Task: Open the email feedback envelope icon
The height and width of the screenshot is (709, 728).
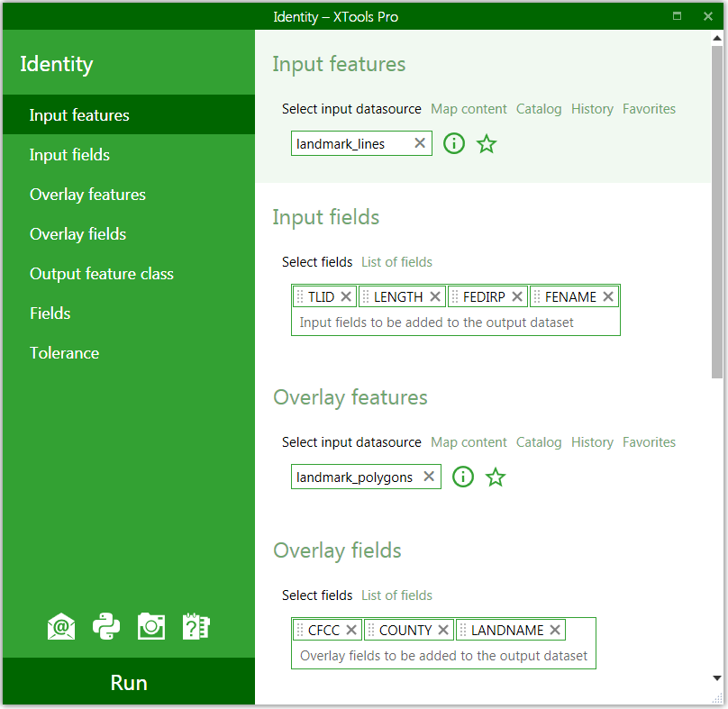Action: point(61,627)
